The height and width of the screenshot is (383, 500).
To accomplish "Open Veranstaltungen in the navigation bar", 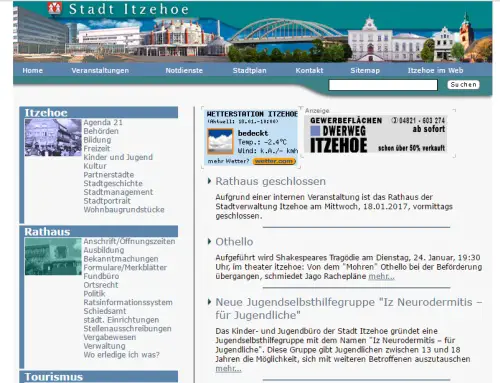I will click(100, 71).
